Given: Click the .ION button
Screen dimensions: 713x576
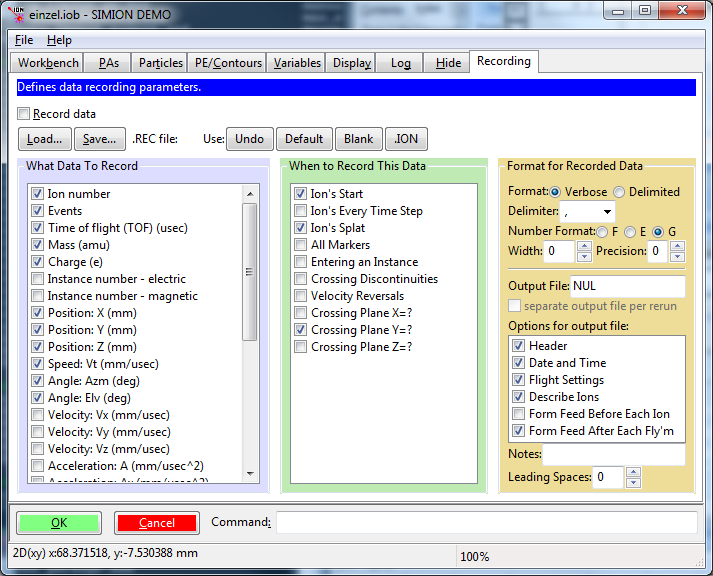Looking at the screenshot, I should [x=406, y=139].
